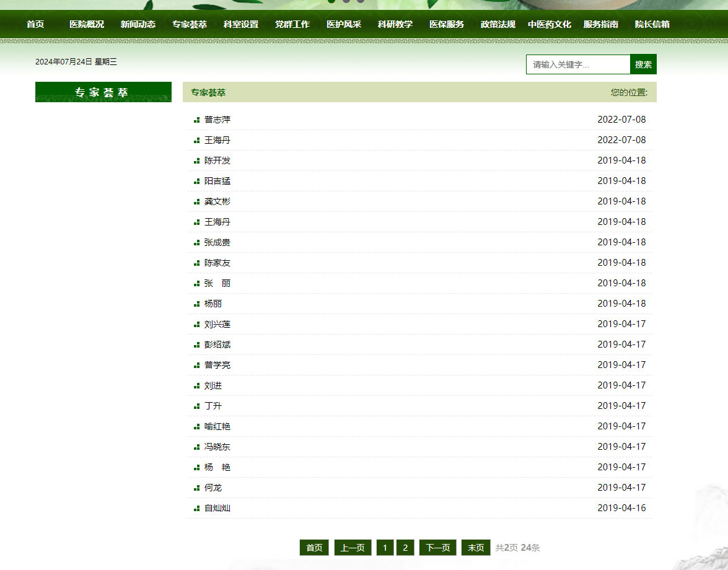The width and height of the screenshot is (728, 570).
Task: Open 服务指南 menu item
Action: [x=601, y=24]
